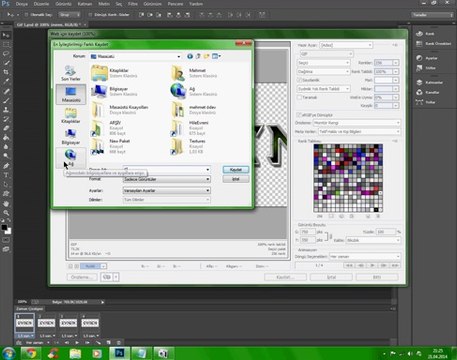Image resolution: width=457 pixels, height=360 pixels.
Task: Open the Ayarlar adjustments panel
Action: click(419, 58)
